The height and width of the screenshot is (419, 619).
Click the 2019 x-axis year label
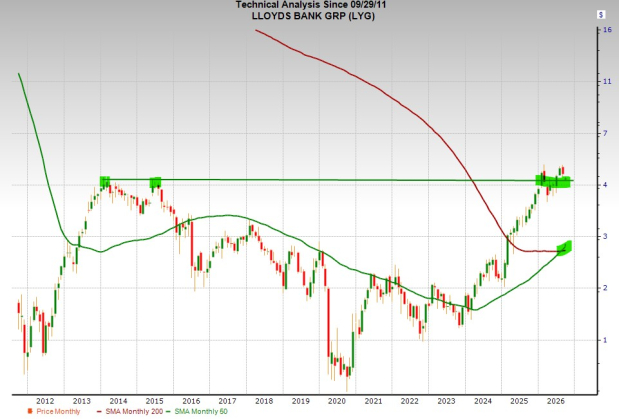tap(300, 401)
